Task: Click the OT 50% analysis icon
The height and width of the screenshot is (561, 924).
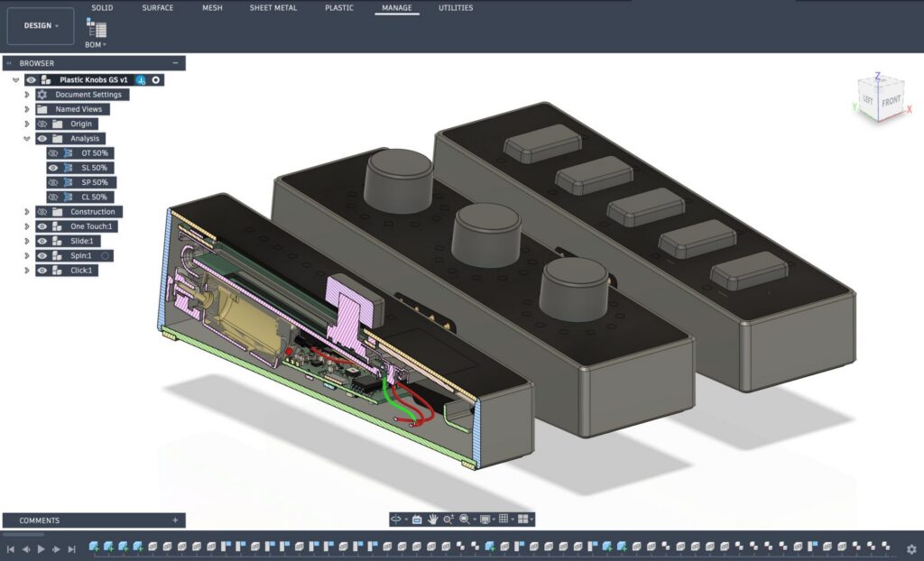Action: tap(69, 153)
